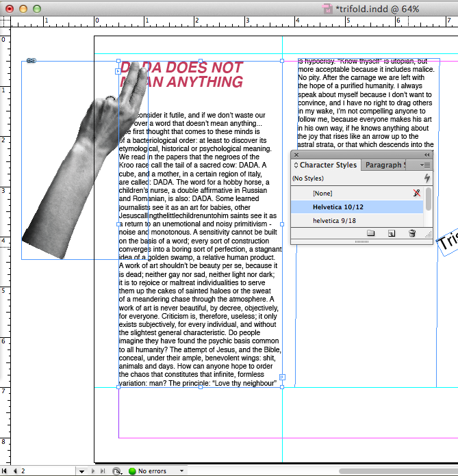This screenshot has width=458, height=476.
Task: Go to last page using status bar arrow
Action: click(103, 471)
